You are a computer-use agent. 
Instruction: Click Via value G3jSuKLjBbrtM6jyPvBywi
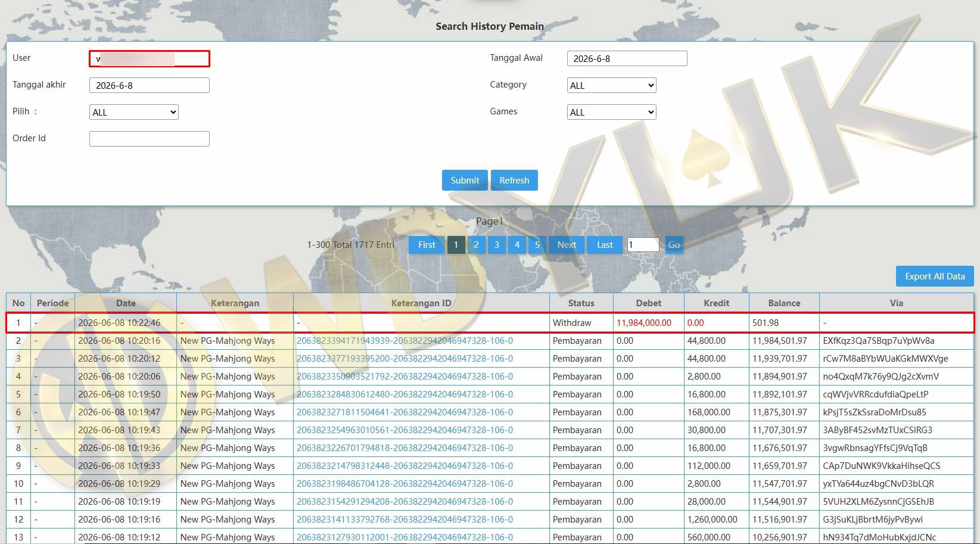click(x=873, y=520)
